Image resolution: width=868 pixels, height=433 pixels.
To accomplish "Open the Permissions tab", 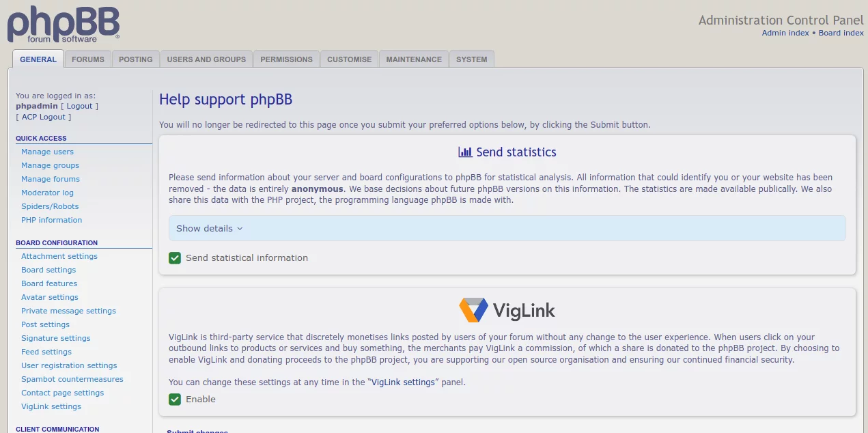I will click(x=286, y=59).
